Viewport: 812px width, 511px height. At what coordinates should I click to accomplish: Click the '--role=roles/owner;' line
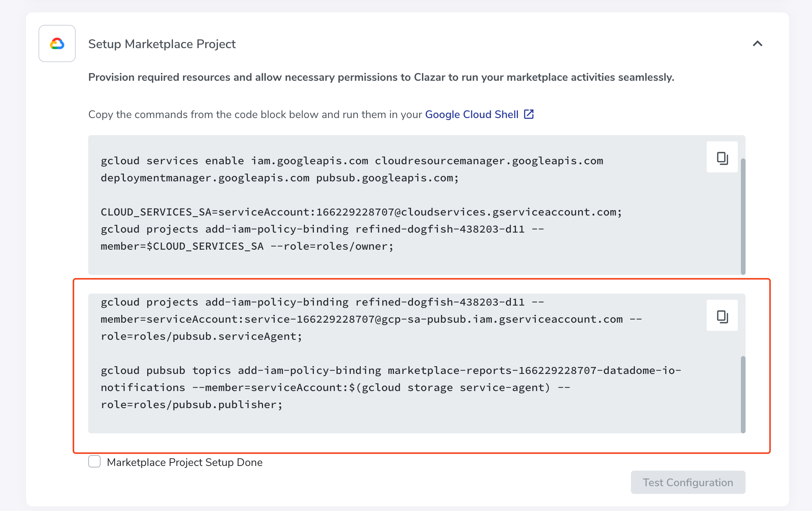tap(247, 246)
